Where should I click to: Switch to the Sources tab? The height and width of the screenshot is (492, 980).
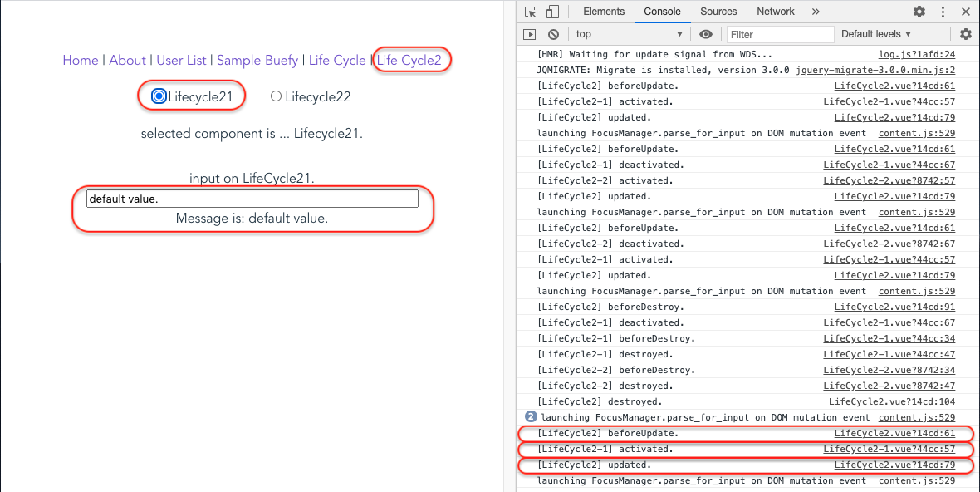718,12
